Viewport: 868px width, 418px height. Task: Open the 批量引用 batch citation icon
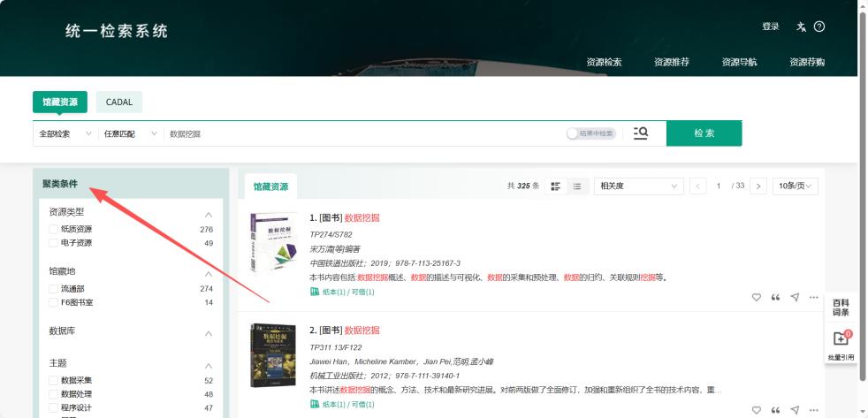click(841, 339)
